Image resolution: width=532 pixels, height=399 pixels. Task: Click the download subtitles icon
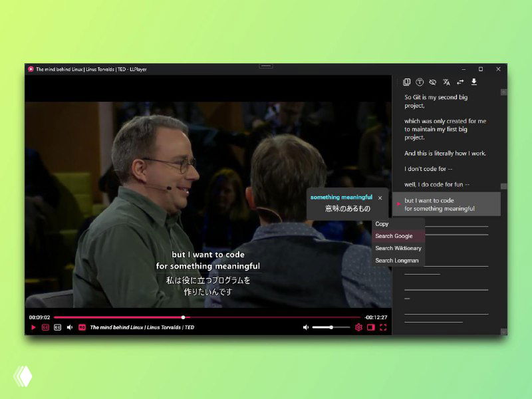pos(474,82)
